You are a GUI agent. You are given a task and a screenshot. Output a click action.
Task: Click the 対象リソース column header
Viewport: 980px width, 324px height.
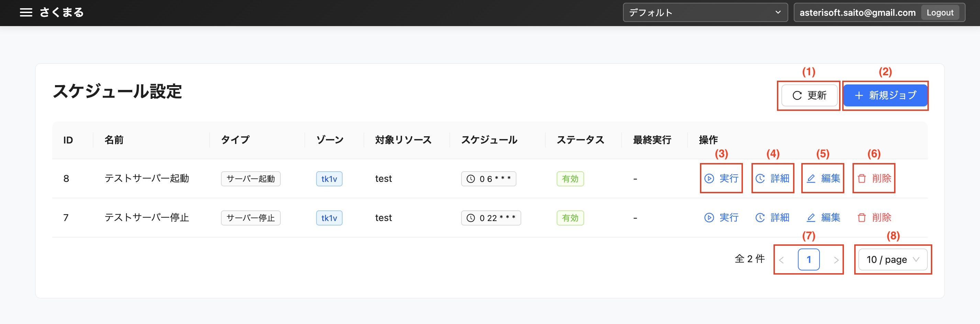(x=403, y=140)
